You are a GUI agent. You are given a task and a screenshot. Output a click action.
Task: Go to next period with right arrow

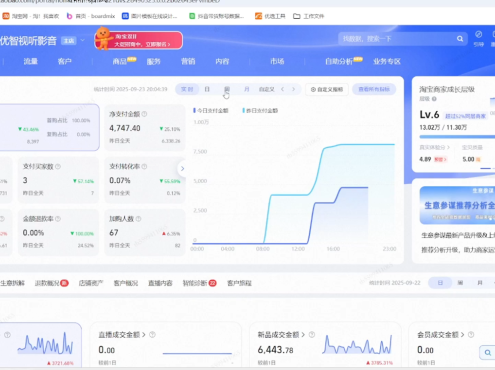coord(293,89)
